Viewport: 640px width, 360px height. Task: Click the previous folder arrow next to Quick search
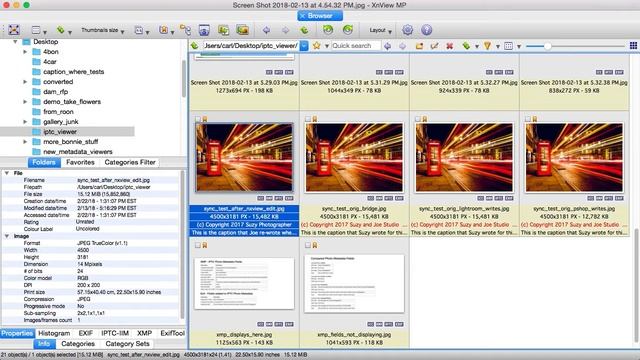coord(387,46)
